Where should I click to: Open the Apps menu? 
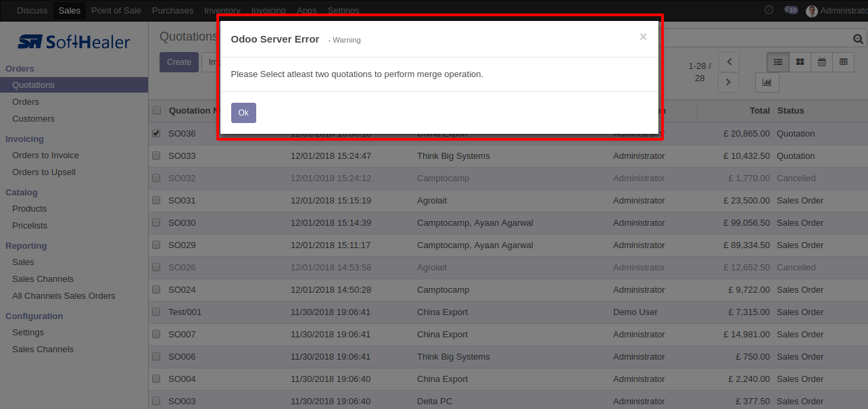click(x=307, y=10)
